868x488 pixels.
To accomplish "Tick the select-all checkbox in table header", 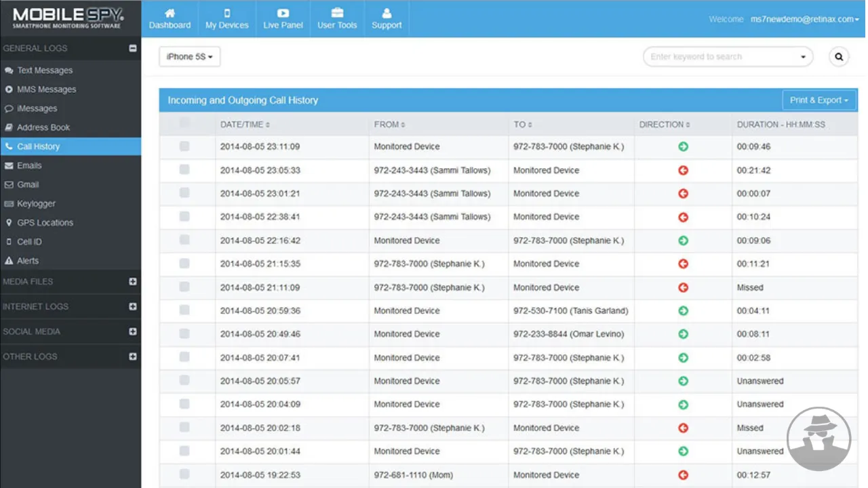I will [x=184, y=123].
